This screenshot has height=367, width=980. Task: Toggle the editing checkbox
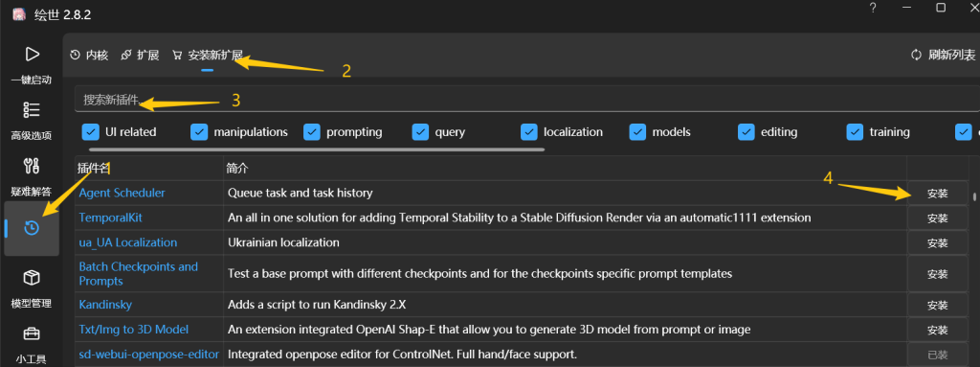(x=746, y=132)
